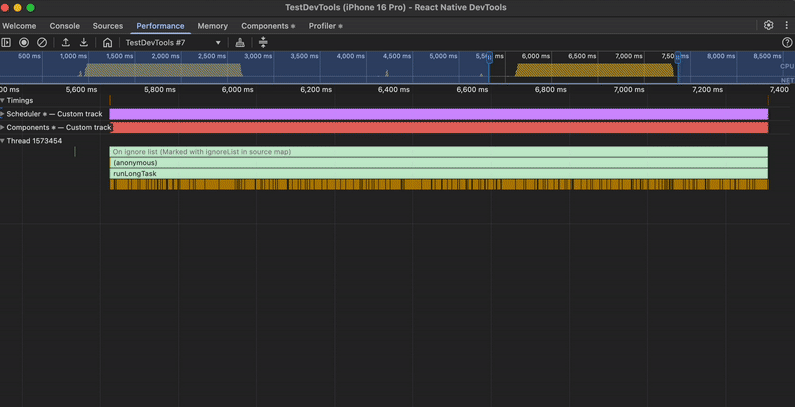Image resolution: width=795 pixels, height=407 pixels.
Task: Click the purple Scheduler track bar
Action: click(438, 114)
